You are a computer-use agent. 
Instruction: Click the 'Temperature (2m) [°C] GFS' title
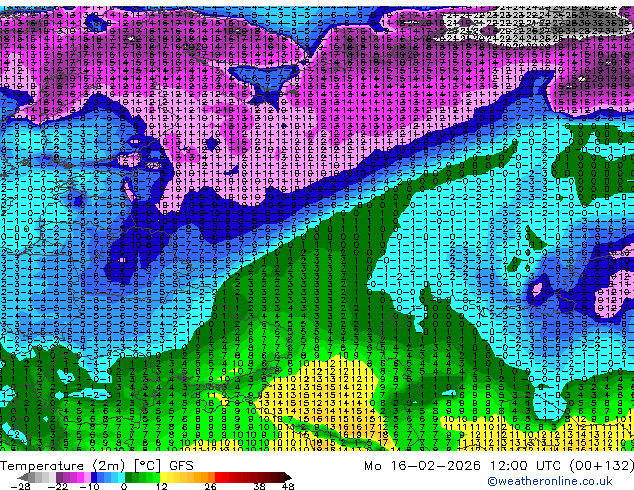[97, 466]
